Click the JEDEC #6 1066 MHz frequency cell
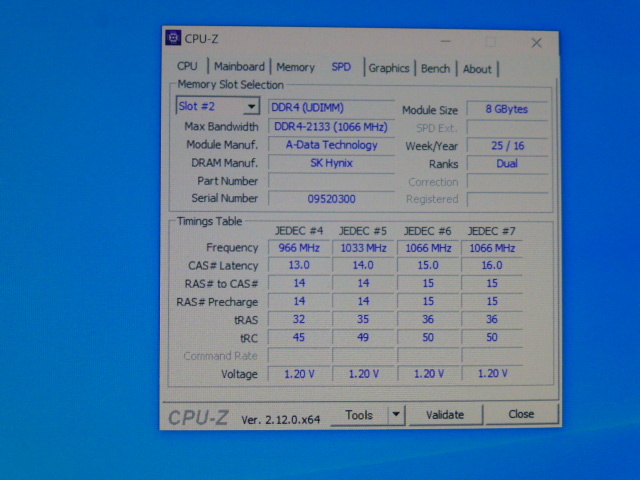Screen dimensions: 640x480 click(x=428, y=248)
